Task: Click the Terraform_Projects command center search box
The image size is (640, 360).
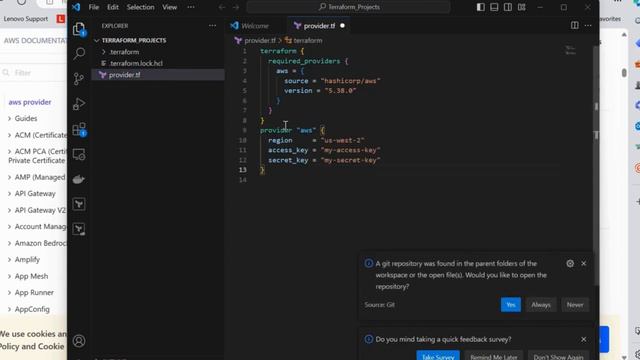Action: 349,7
